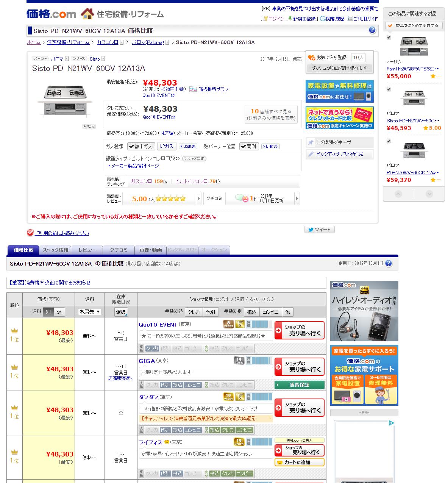Screen dimensions: 448x483
Task: Filter by クレカ fee-included payment
Action: [x=194, y=312]
